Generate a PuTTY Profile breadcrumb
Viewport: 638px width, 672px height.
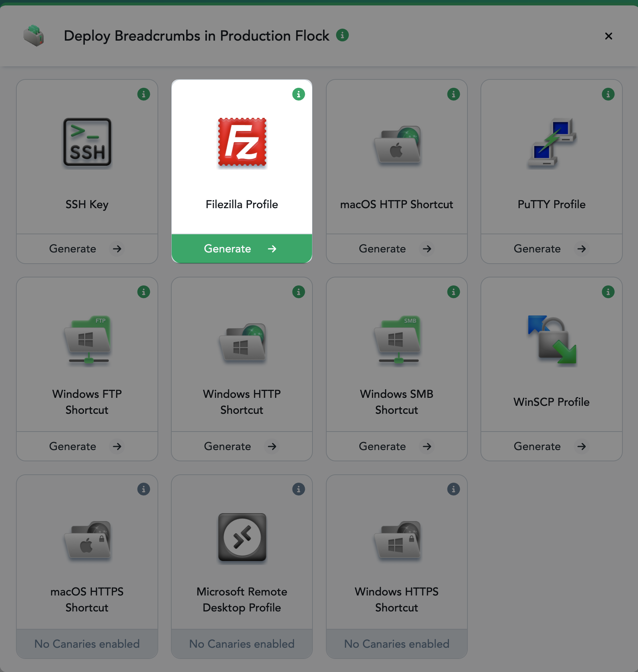point(552,249)
